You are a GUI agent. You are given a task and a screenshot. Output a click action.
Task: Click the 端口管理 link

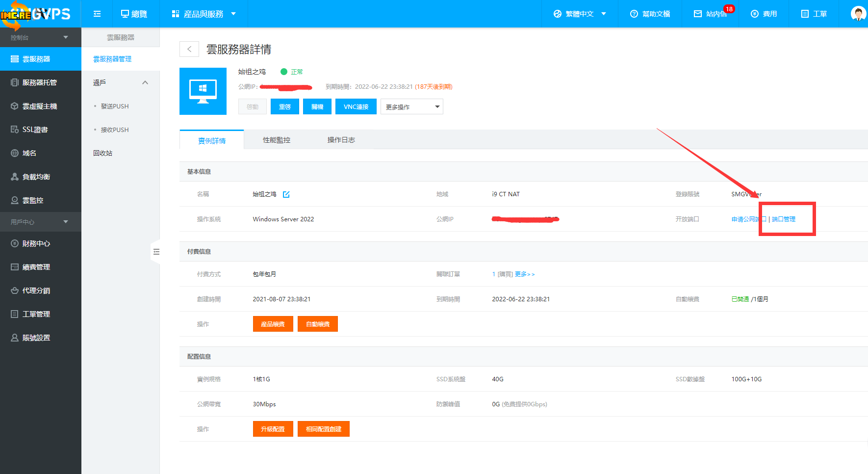pyautogui.click(x=784, y=219)
